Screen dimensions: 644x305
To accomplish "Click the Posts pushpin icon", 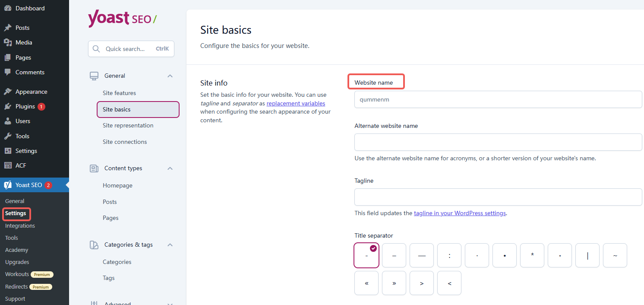I will (8, 28).
